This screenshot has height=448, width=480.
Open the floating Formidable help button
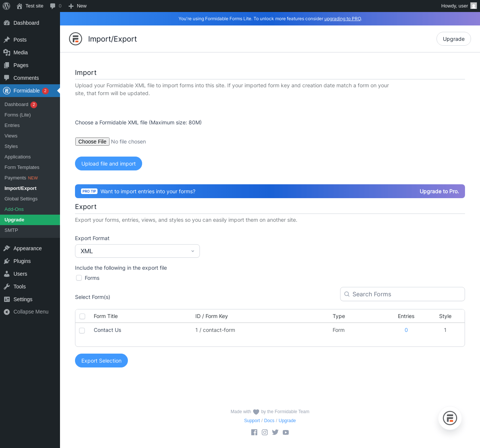[450, 418]
